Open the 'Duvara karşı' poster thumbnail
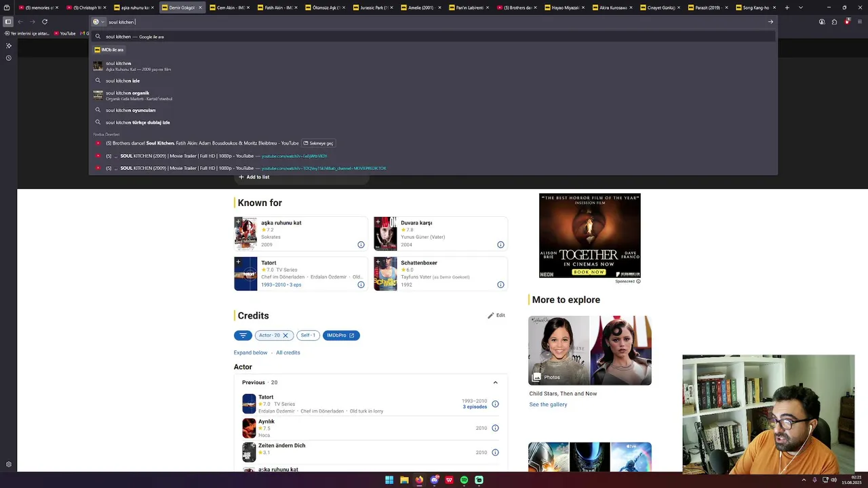The height and width of the screenshot is (488, 868). point(385,233)
